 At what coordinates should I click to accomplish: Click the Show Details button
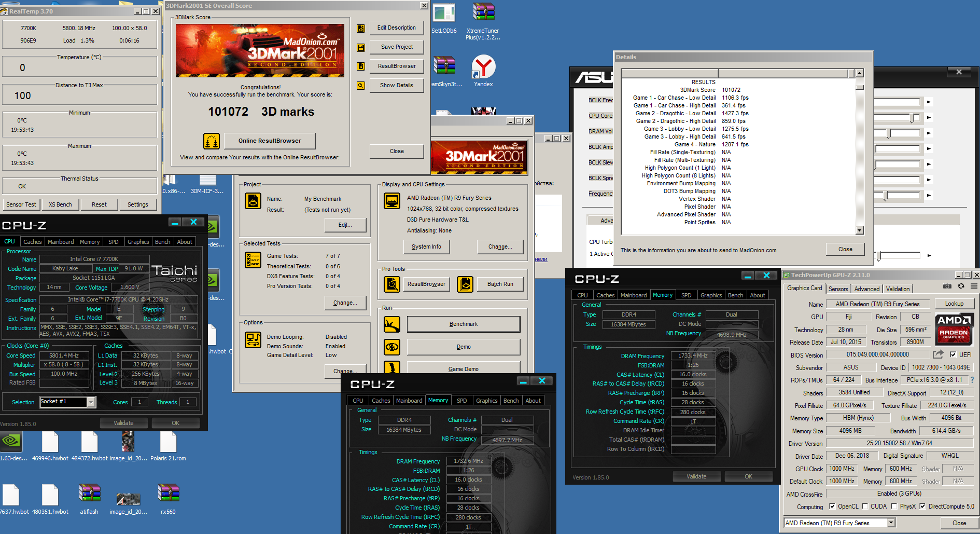click(x=397, y=85)
